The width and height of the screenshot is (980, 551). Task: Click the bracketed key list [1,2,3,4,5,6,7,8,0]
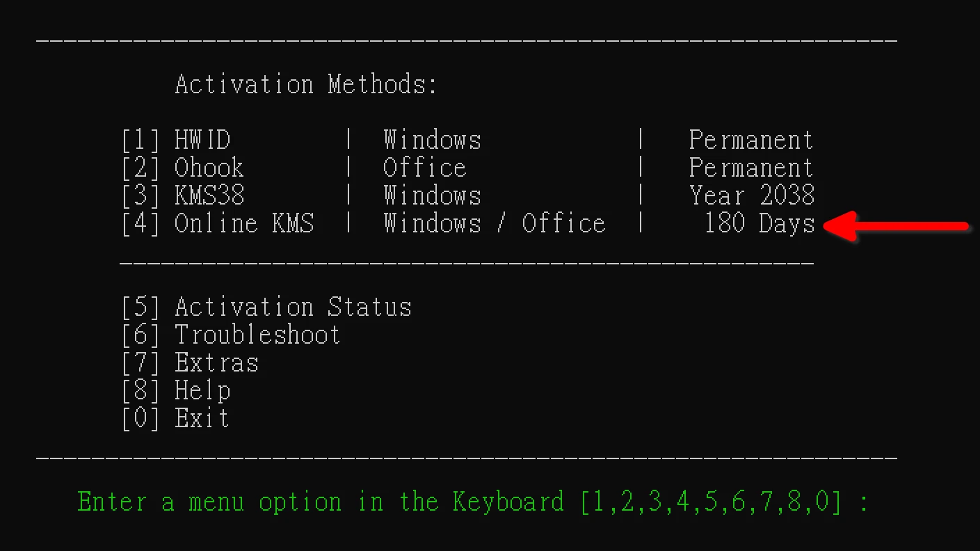click(x=714, y=502)
